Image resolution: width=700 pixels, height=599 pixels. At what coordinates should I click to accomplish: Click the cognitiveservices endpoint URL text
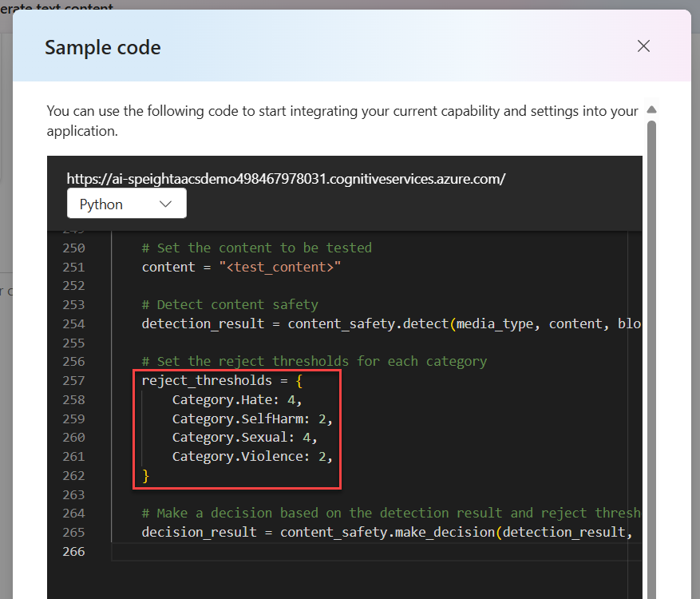[x=286, y=179]
